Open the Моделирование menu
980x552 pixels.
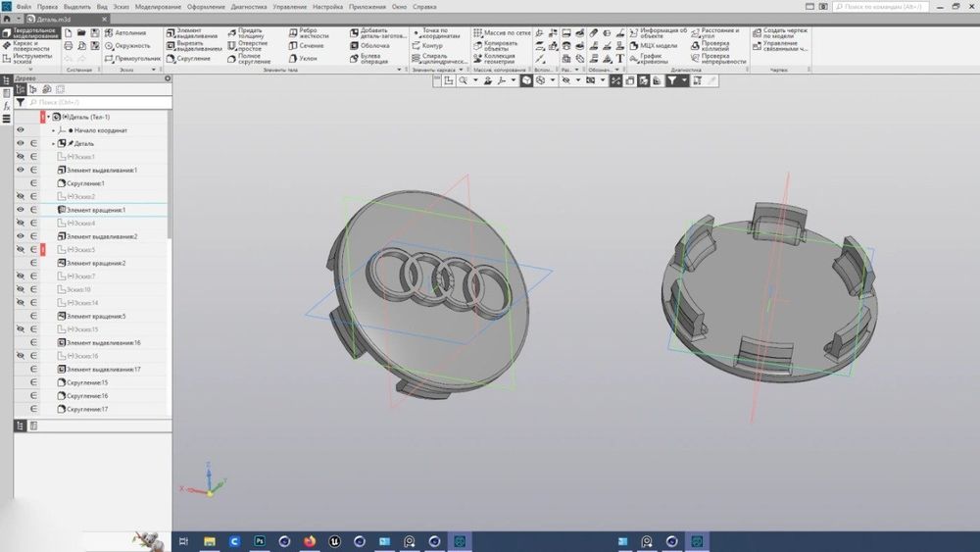coord(158,7)
